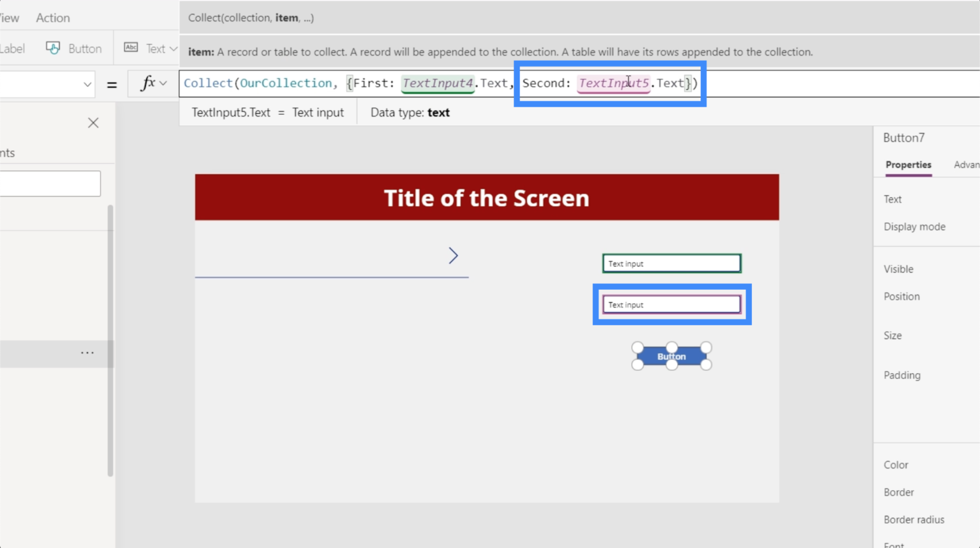Select the Title of the Screen header
The width and height of the screenshot is (980, 548).
(x=487, y=198)
